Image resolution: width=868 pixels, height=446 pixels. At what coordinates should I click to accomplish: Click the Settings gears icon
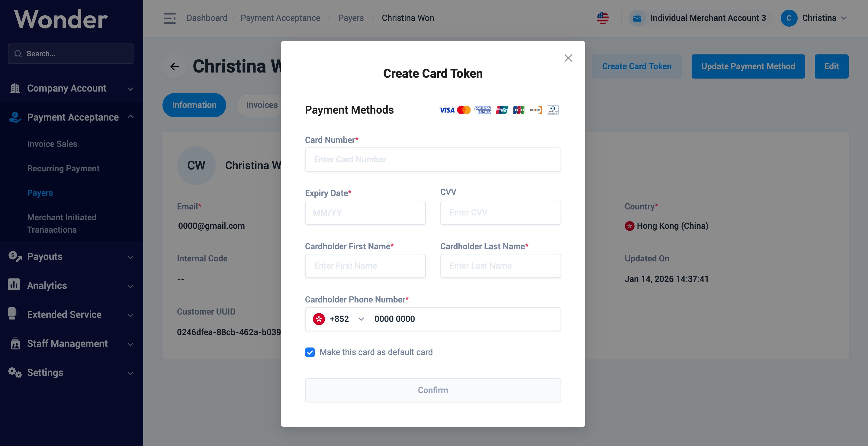15,372
